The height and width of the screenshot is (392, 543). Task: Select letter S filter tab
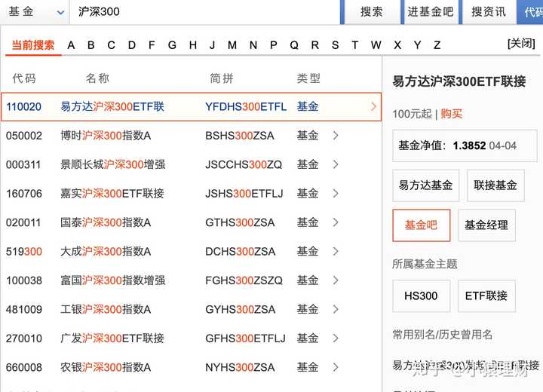tap(335, 45)
